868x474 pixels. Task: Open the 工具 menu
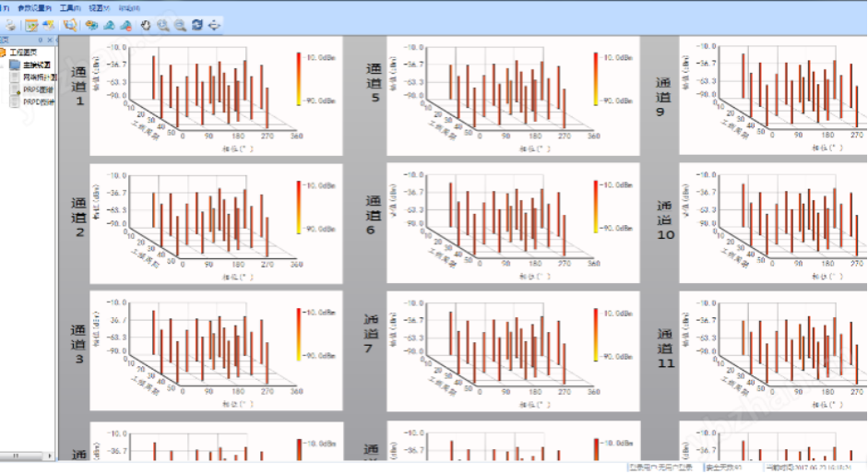(69, 6)
